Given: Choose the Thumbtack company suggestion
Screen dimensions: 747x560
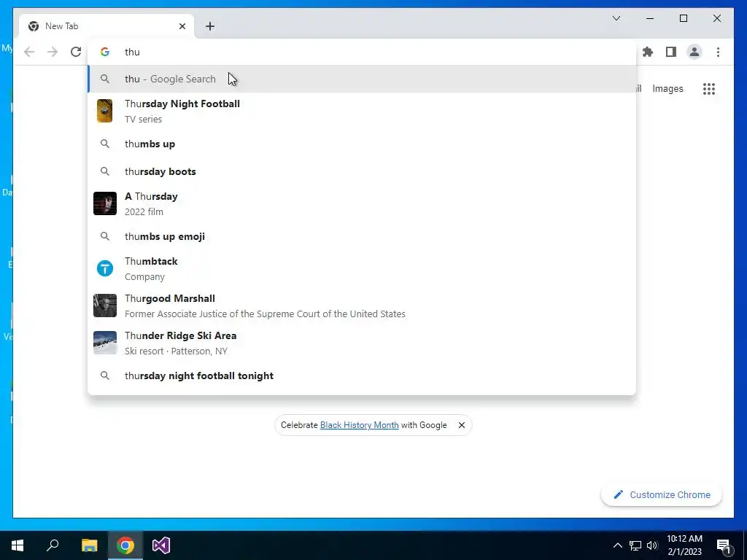Looking at the screenshot, I should click(x=362, y=268).
